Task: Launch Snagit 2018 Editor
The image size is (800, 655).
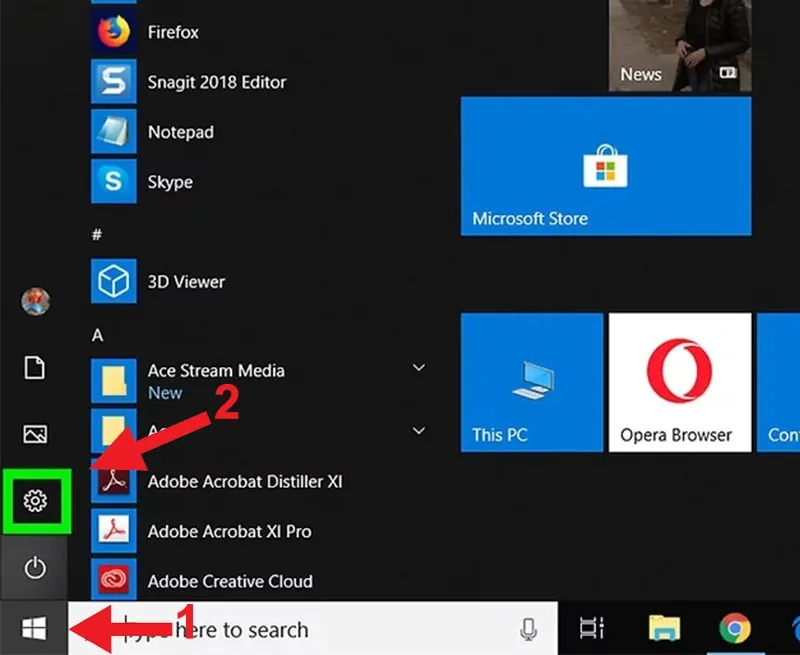Action: pos(216,83)
